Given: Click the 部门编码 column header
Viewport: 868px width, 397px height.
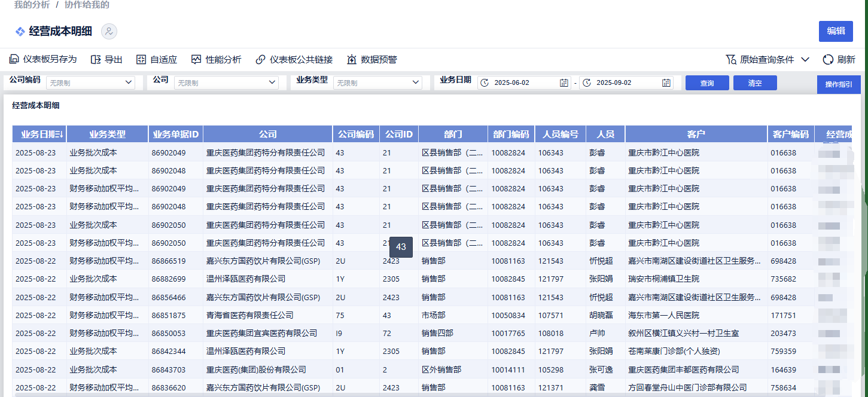Looking at the screenshot, I should [511, 135].
